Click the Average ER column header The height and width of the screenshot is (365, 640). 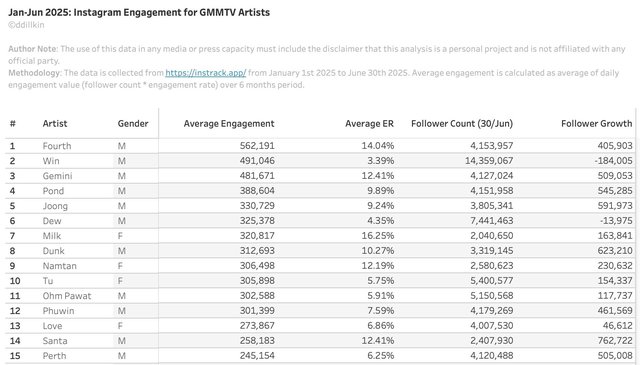(x=369, y=124)
